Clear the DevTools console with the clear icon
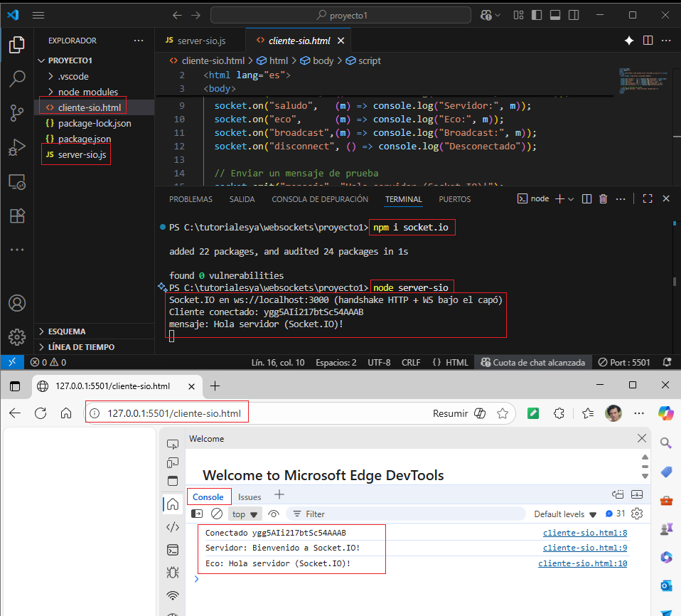 (x=217, y=514)
